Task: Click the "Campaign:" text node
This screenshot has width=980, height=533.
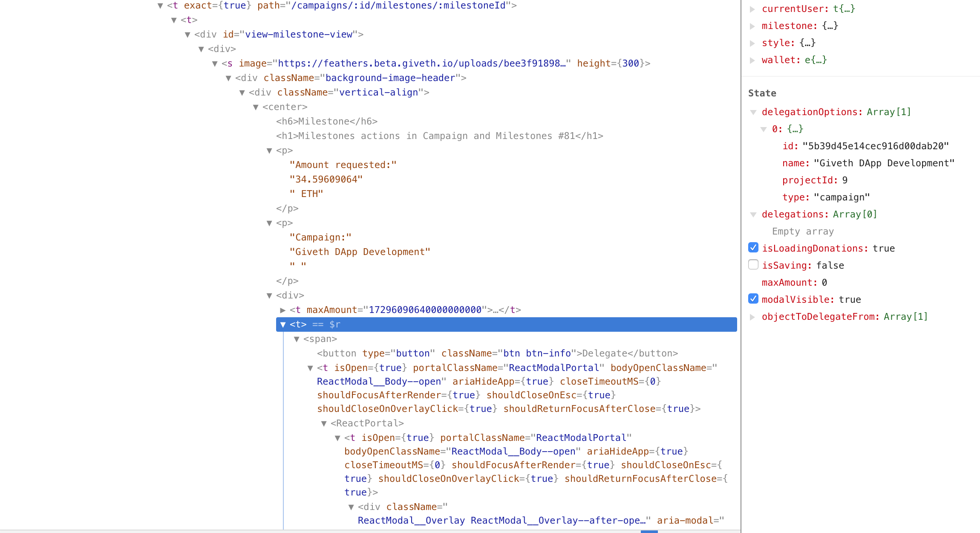Action: coord(320,238)
